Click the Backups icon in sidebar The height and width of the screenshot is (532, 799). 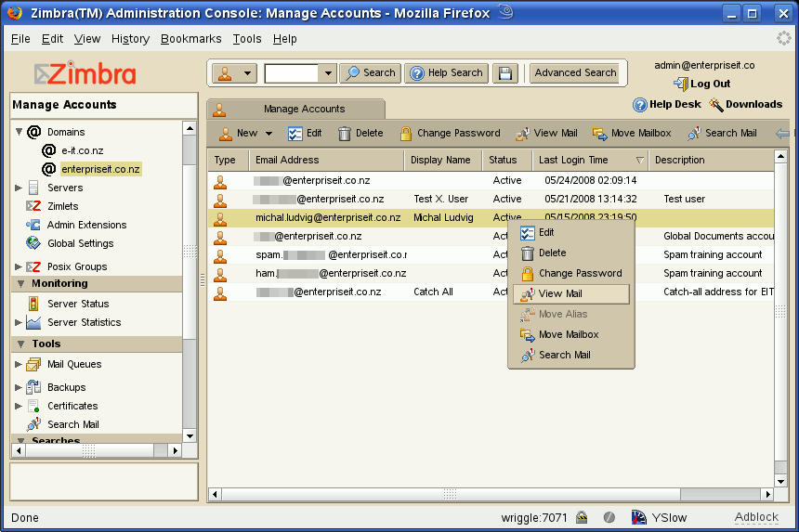(33, 387)
